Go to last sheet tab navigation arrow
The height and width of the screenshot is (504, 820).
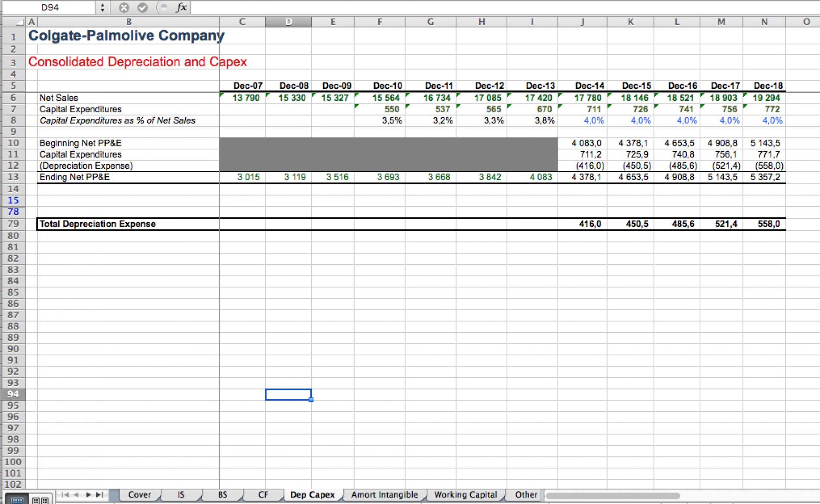click(x=100, y=495)
